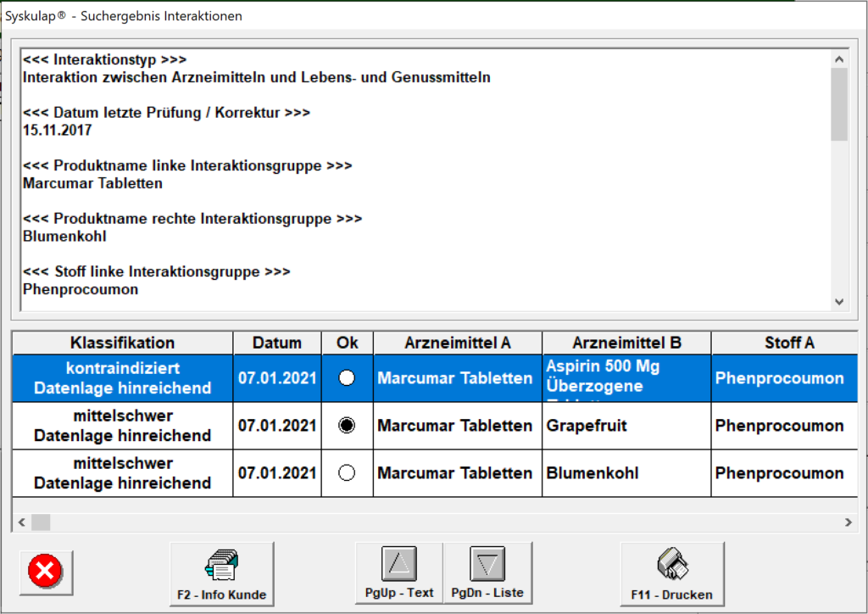Click the table's scroll-left arrow

(x=21, y=522)
